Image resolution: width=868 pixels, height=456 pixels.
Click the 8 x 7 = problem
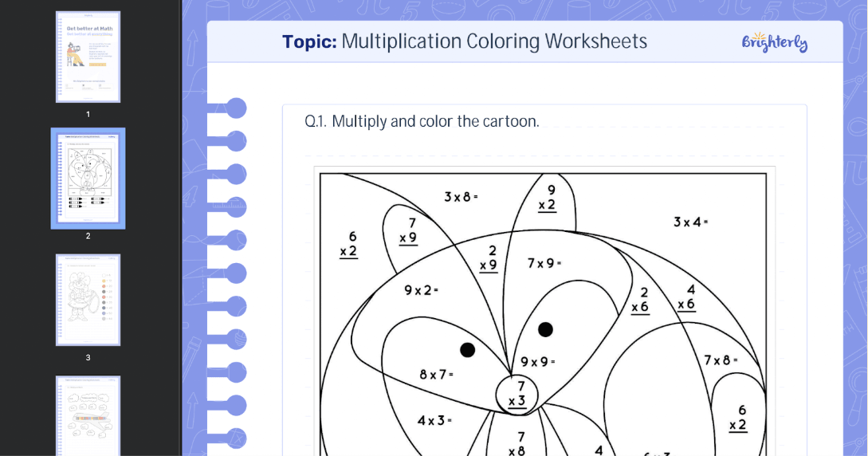pos(436,373)
